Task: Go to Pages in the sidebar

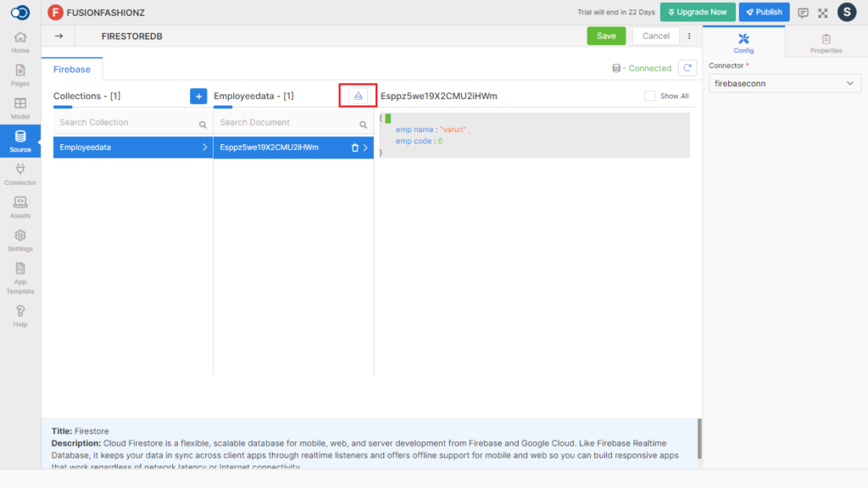Action: click(20, 75)
